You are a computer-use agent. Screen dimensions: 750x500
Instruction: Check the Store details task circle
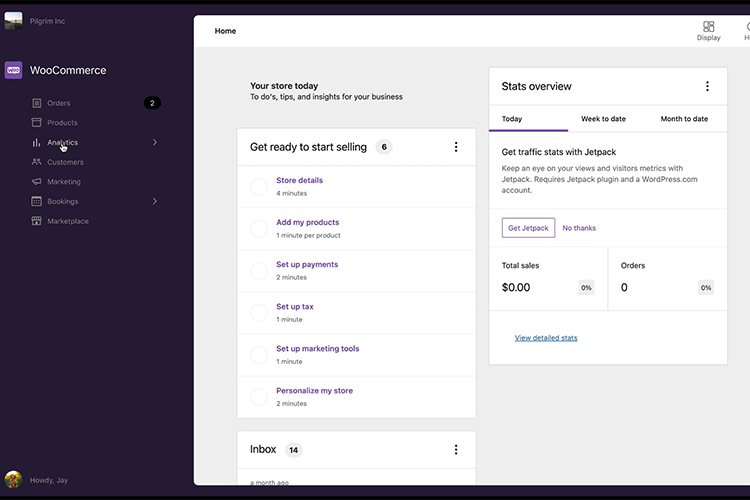coord(259,187)
